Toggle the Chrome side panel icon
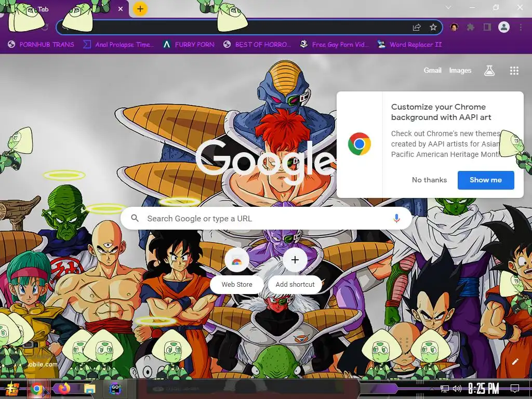Screen dimensions: 532x399 coord(487,27)
